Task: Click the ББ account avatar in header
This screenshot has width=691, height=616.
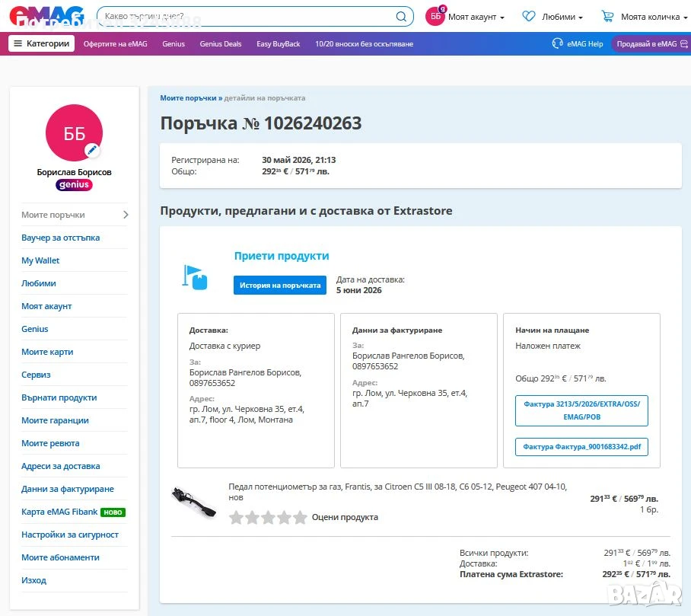Action: click(435, 16)
